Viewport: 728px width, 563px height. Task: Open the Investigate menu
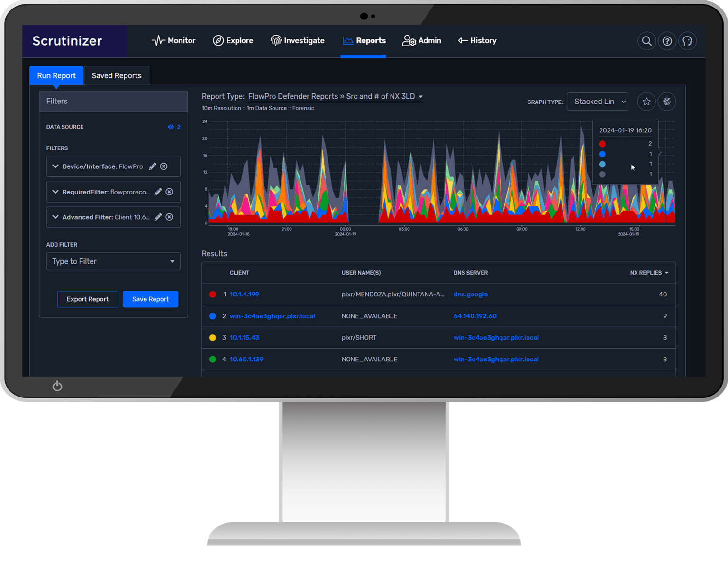tap(297, 41)
